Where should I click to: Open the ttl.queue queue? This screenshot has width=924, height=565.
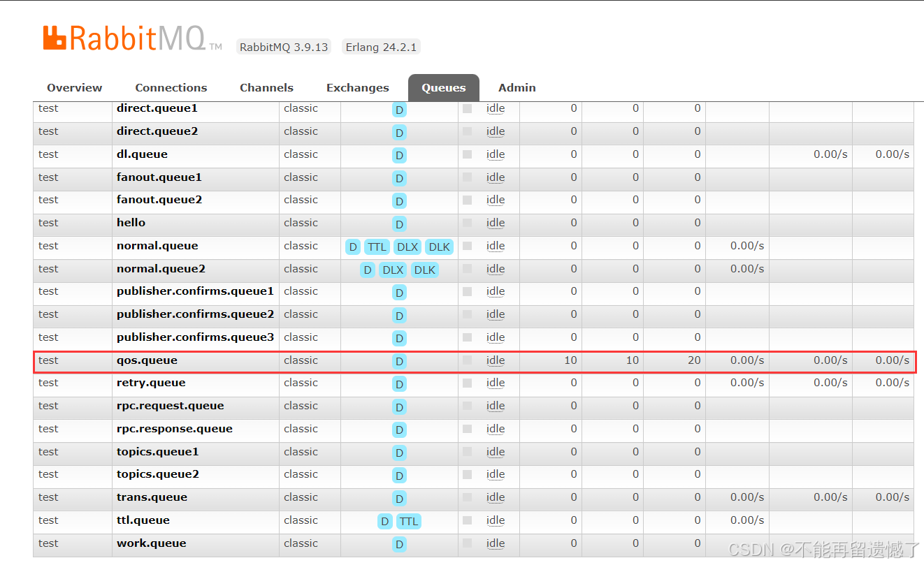(143, 520)
